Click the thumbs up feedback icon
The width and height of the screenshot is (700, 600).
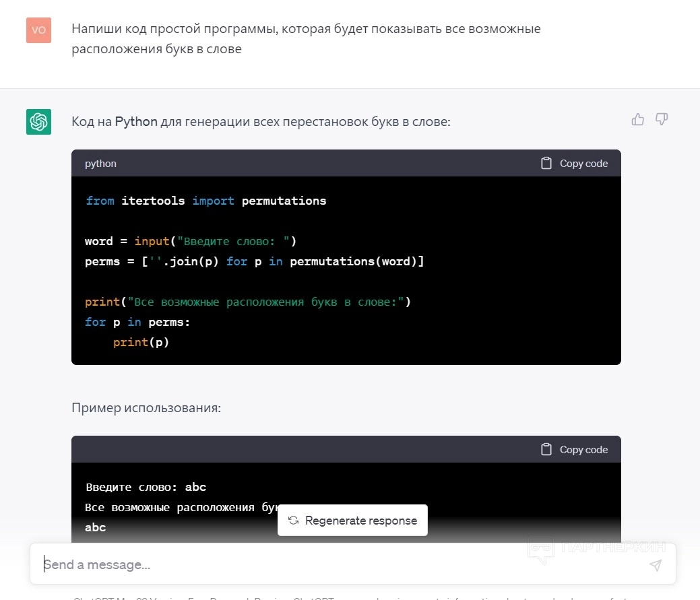pos(637,120)
